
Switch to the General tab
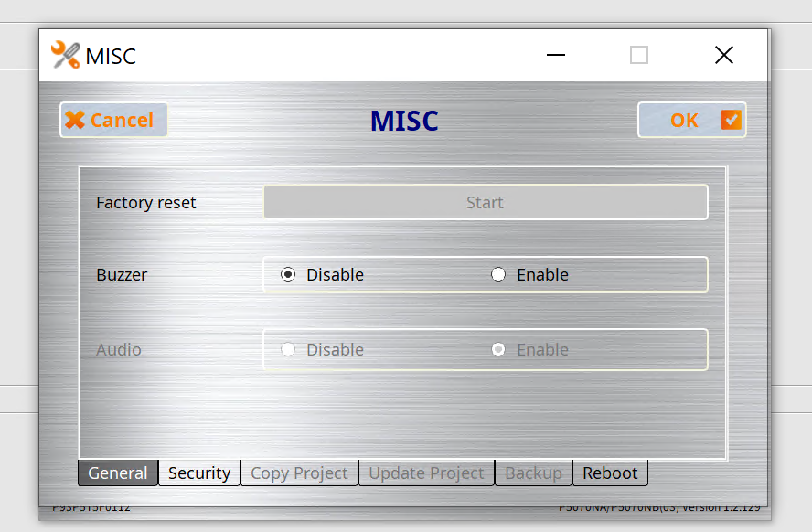coord(117,473)
